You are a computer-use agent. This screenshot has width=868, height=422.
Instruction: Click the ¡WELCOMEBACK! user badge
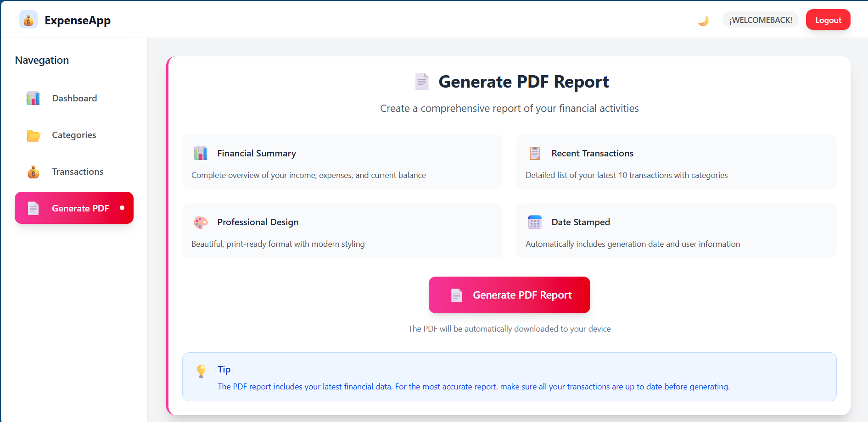[761, 20]
